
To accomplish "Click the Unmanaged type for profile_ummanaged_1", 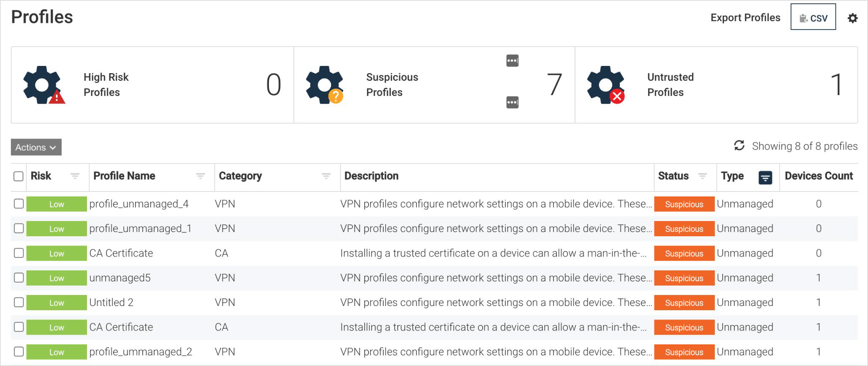I will pos(745,228).
